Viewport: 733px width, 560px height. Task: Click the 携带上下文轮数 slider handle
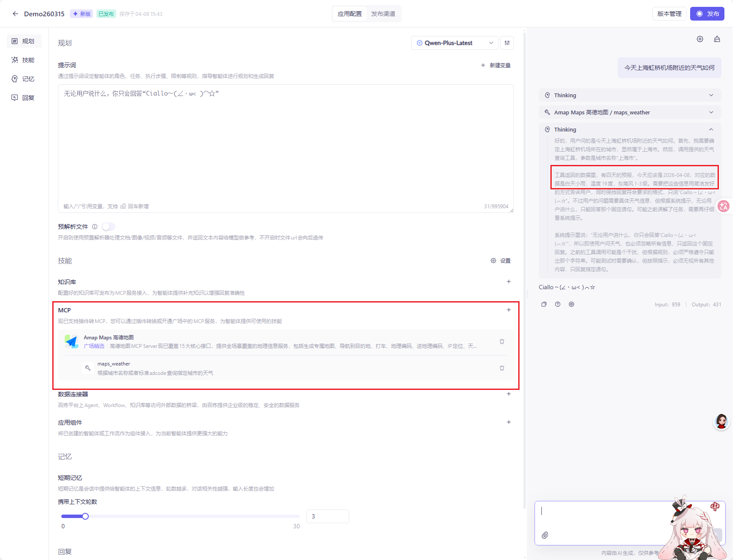click(x=85, y=516)
